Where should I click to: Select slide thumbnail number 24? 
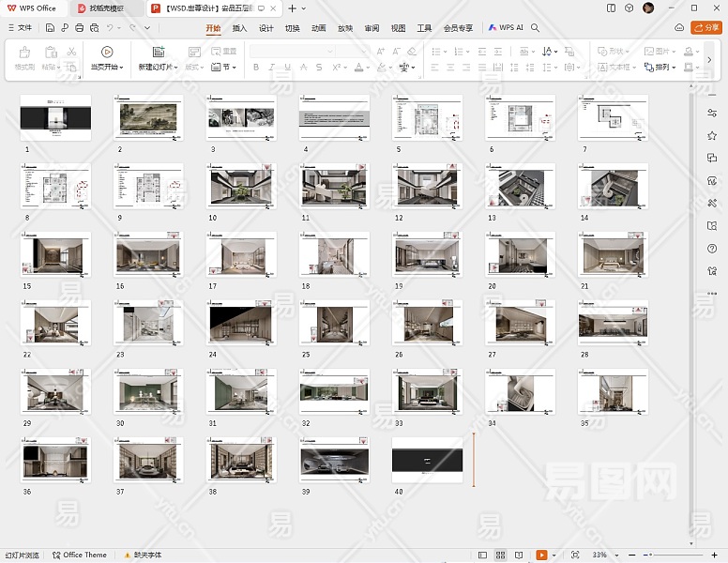pyautogui.click(x=242, y=324)
